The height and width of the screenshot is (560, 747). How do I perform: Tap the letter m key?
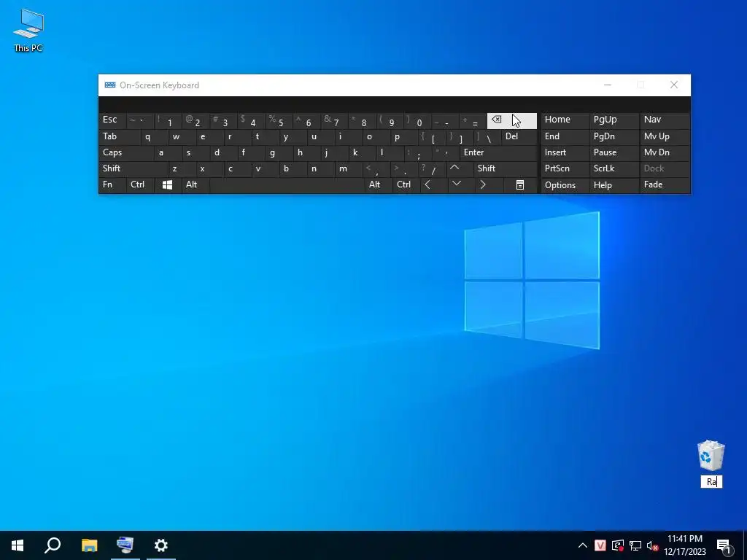point(348,168)
